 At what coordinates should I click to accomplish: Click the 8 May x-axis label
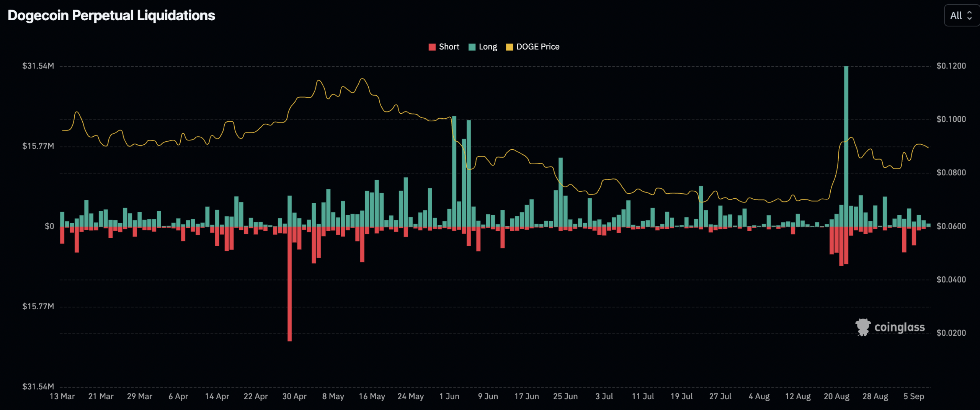coord(333,396)
